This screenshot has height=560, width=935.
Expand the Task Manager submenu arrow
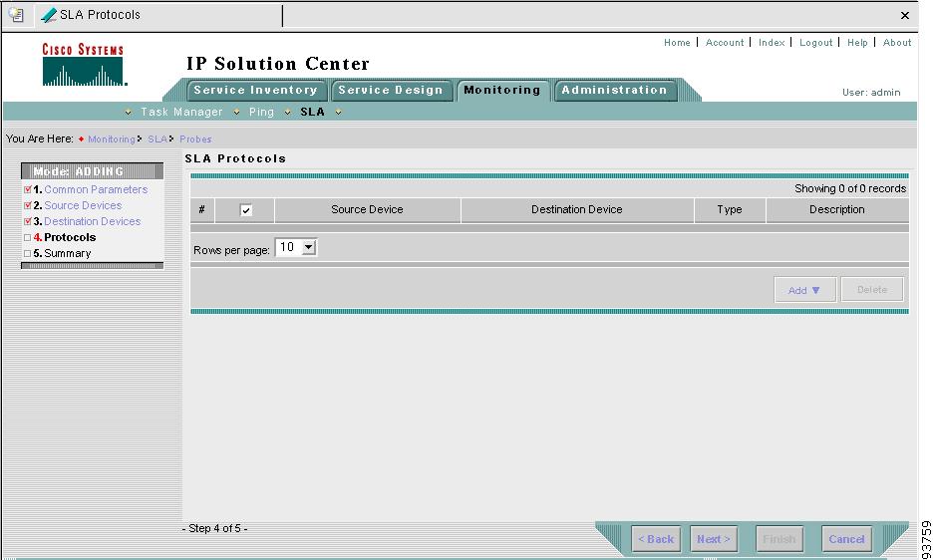(x=129, y=113)
